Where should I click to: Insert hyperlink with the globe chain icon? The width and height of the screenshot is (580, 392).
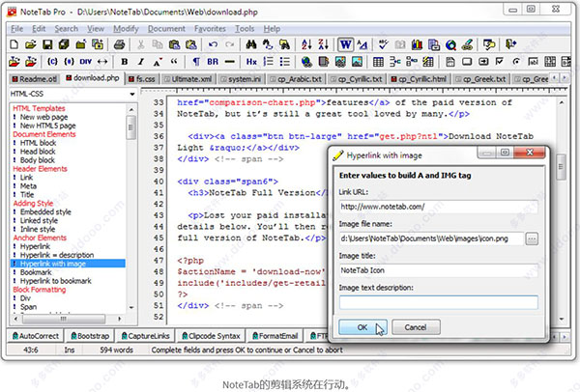click(306, 62)
